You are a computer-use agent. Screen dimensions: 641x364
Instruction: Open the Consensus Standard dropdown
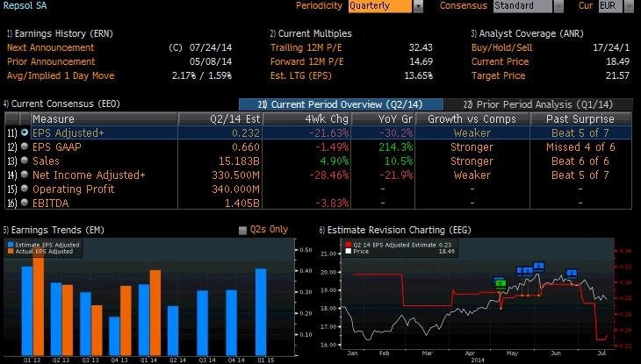pos(522,6)
